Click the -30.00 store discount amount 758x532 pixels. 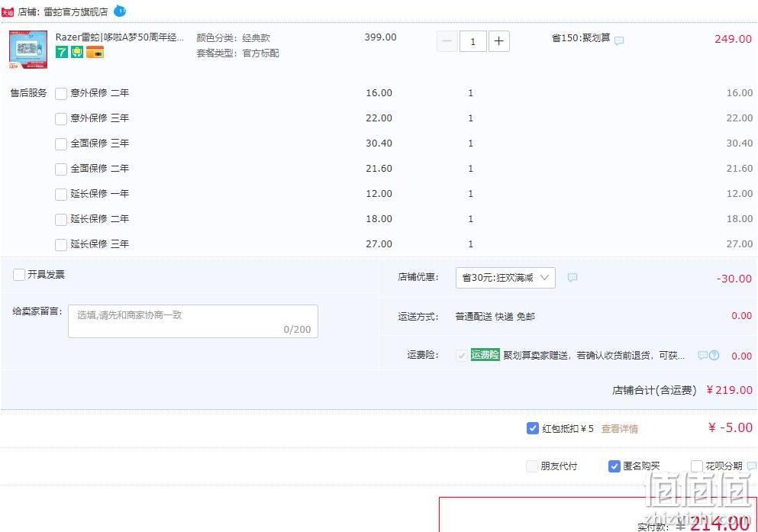[x=734, y=279]
